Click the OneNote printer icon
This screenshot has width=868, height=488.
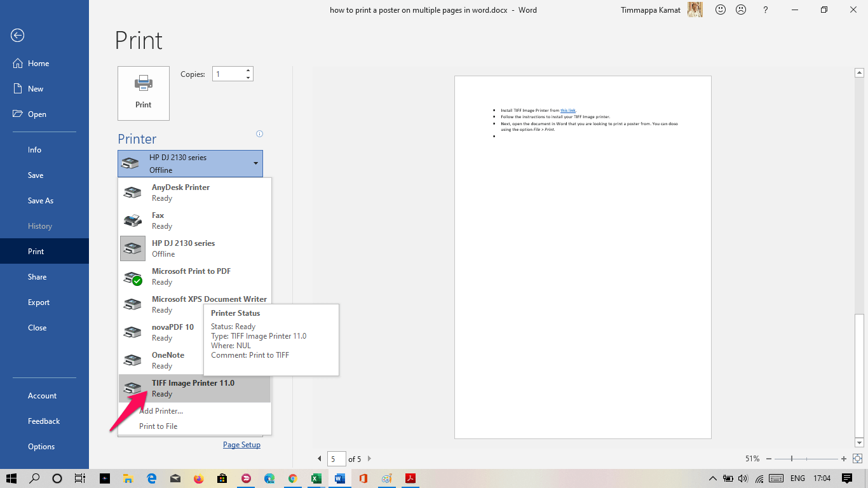pos(133,360)
